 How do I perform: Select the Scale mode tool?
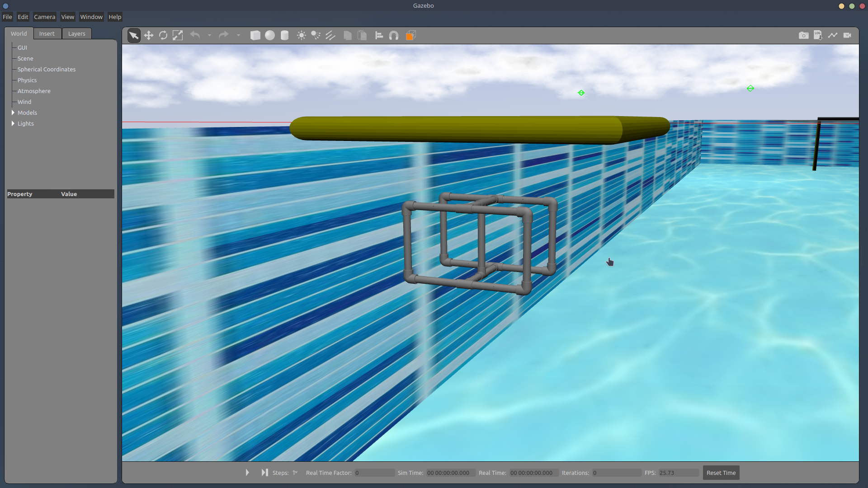[178, 35]
